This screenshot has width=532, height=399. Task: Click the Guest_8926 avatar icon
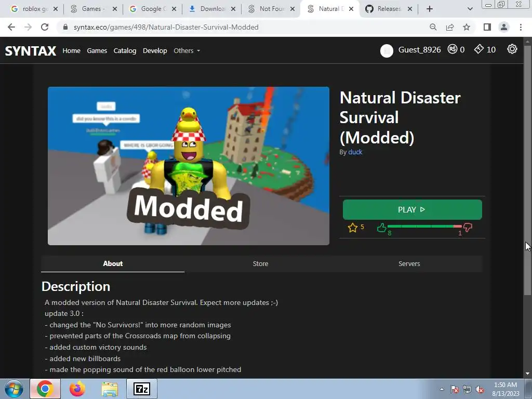click(x=387, y=51)
